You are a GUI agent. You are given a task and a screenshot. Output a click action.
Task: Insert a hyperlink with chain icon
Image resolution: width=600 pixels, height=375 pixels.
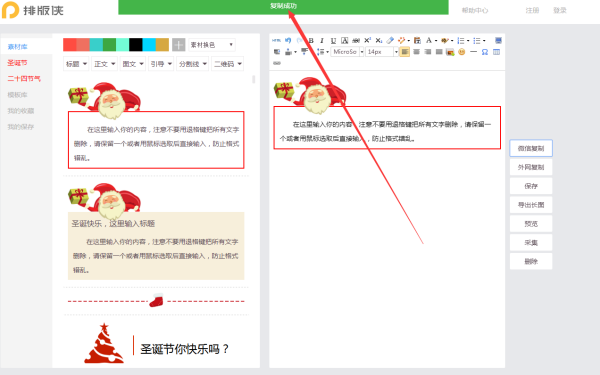click(x=277, y=63)
